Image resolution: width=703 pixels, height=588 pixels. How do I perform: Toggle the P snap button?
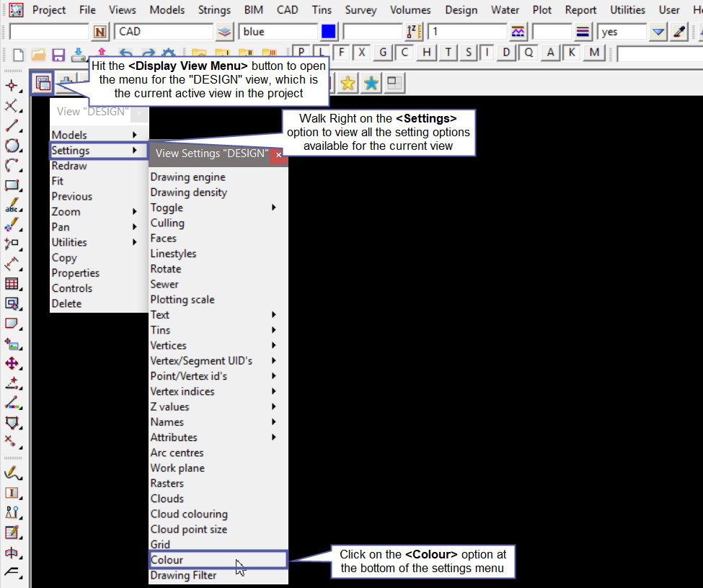coord(300,53)
